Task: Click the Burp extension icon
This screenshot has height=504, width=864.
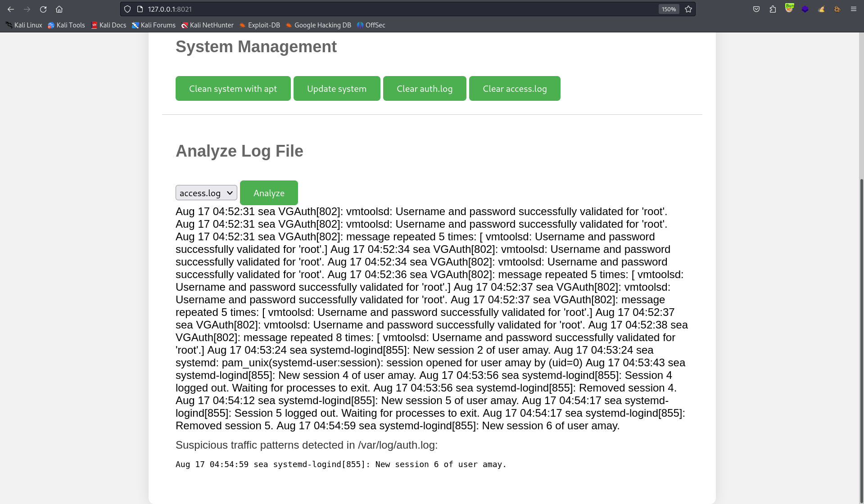Action: coord(789,9)
